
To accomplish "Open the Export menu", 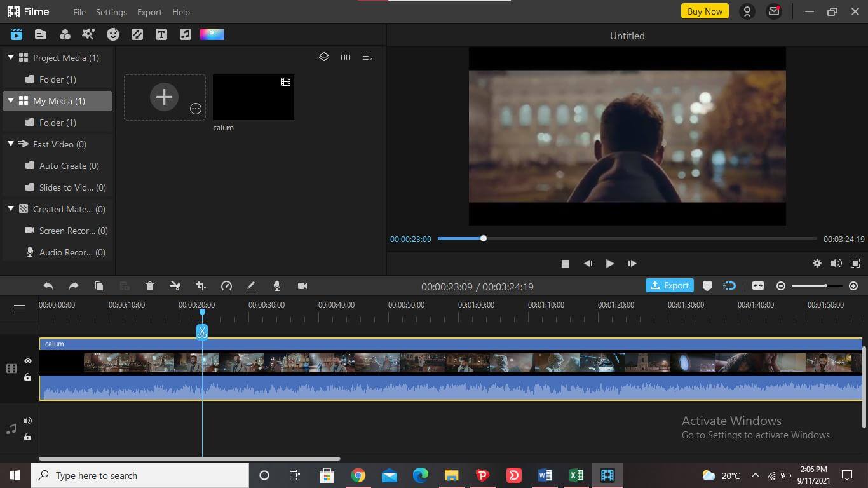I will [x=149, y=12].
